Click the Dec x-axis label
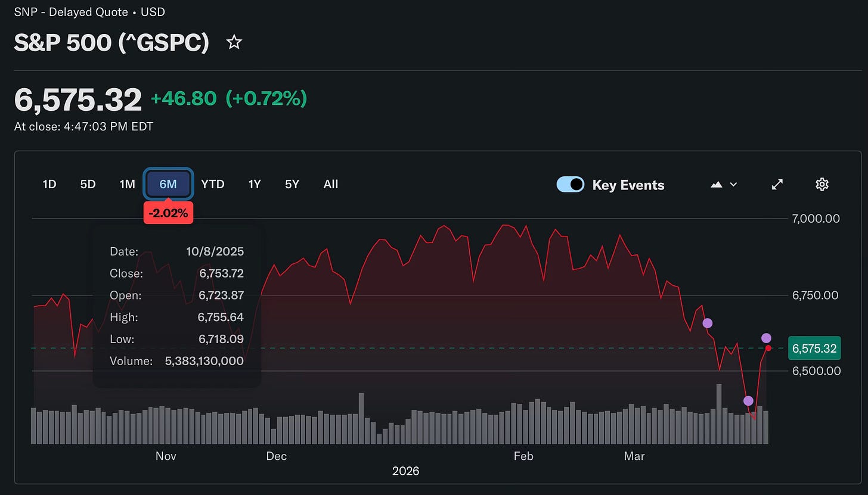 point(277,456)
